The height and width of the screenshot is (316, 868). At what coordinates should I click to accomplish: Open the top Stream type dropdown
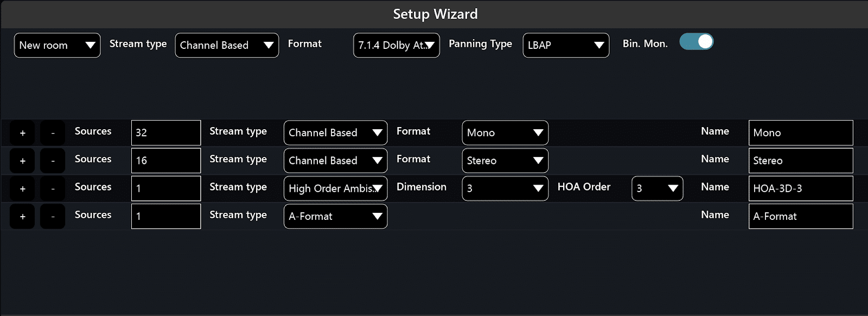pos(226,45)
